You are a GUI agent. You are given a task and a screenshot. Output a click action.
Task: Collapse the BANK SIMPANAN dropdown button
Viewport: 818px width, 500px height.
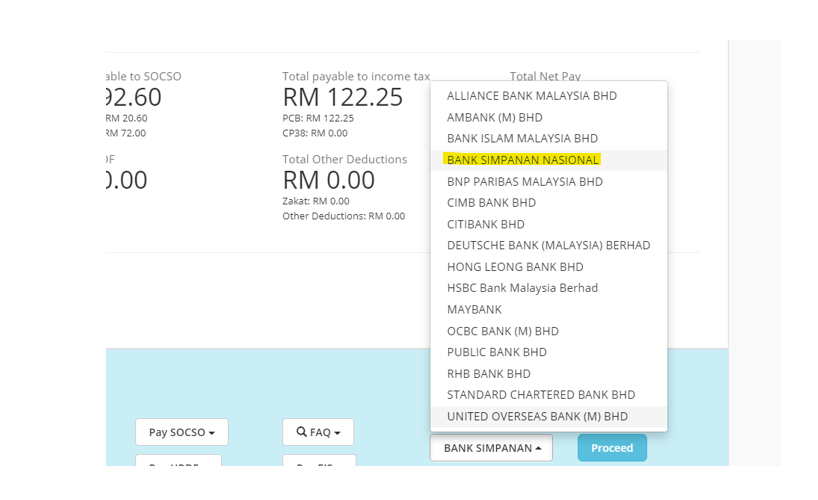pyautogui.click(x=491, y=448)
